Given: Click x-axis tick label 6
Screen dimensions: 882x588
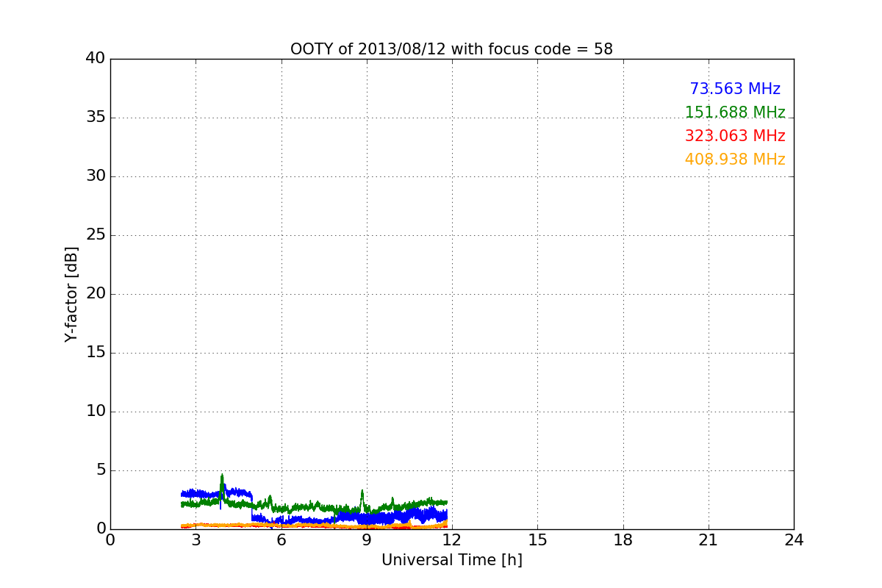Looking at the screenshot, I should coord(281,540).
